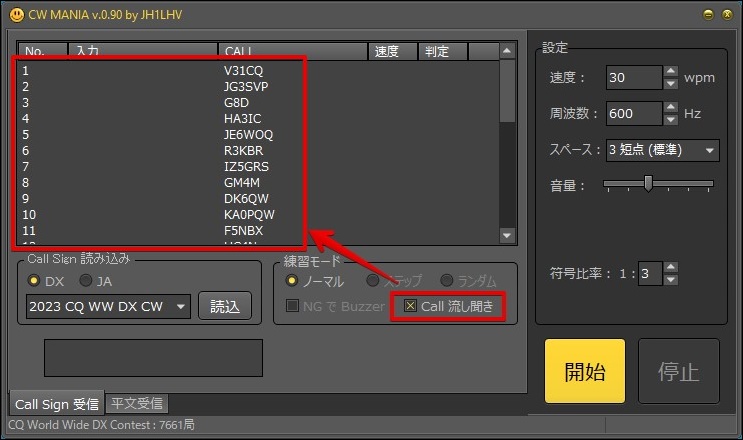Switch to Call Sign 受信 tab
The image size is (743, 440).
point(57,404)
